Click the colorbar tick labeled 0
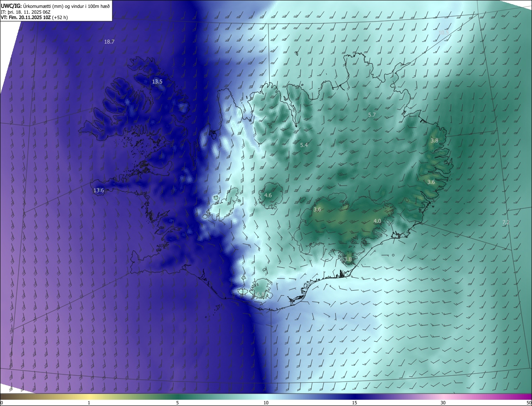This screenshot has width=532, height=406. (x=2, y=403)
